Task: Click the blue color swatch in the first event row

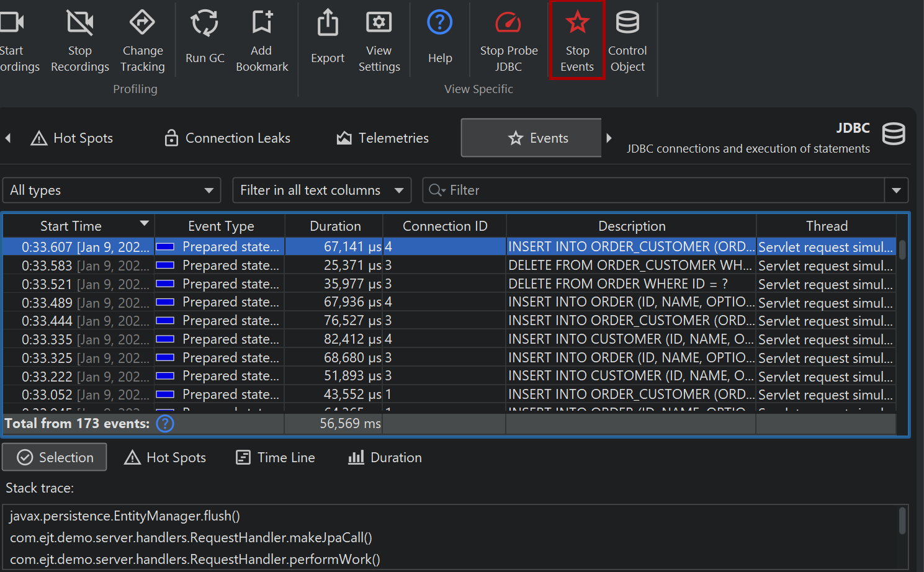Action: pyautogui.click(x=165, y=247)
